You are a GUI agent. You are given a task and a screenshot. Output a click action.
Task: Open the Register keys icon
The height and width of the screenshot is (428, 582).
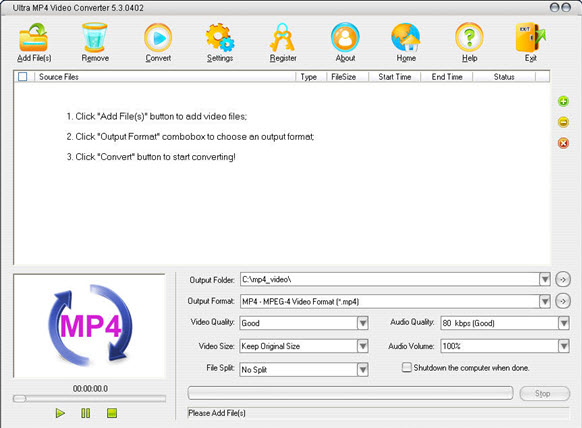coord(282,37)
